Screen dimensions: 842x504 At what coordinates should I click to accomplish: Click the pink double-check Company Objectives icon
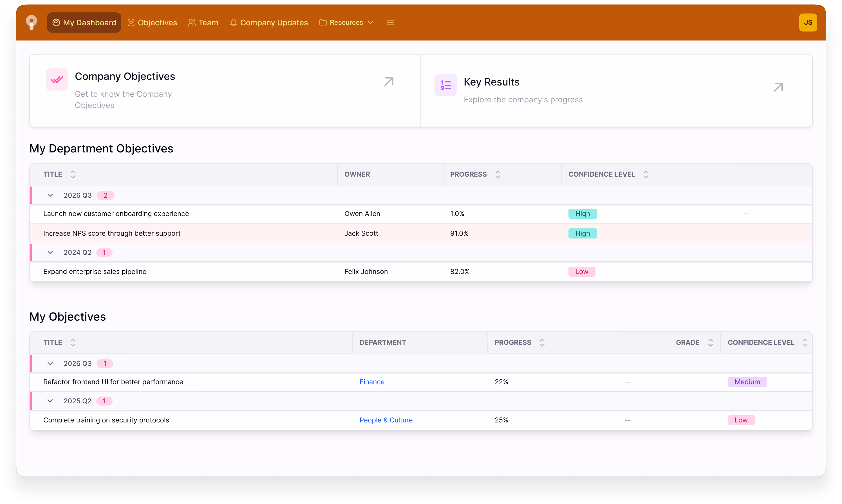coord(57,80)
